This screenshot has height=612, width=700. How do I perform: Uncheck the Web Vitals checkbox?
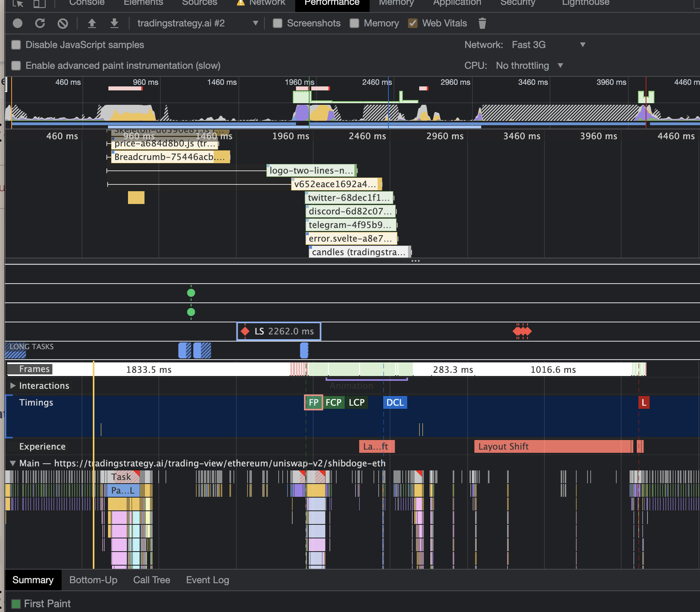413,23
